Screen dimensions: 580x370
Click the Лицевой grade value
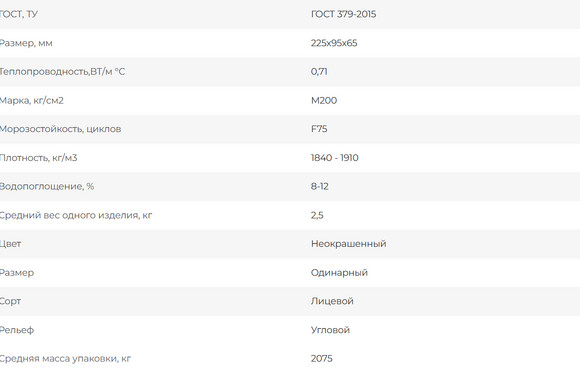332,301
